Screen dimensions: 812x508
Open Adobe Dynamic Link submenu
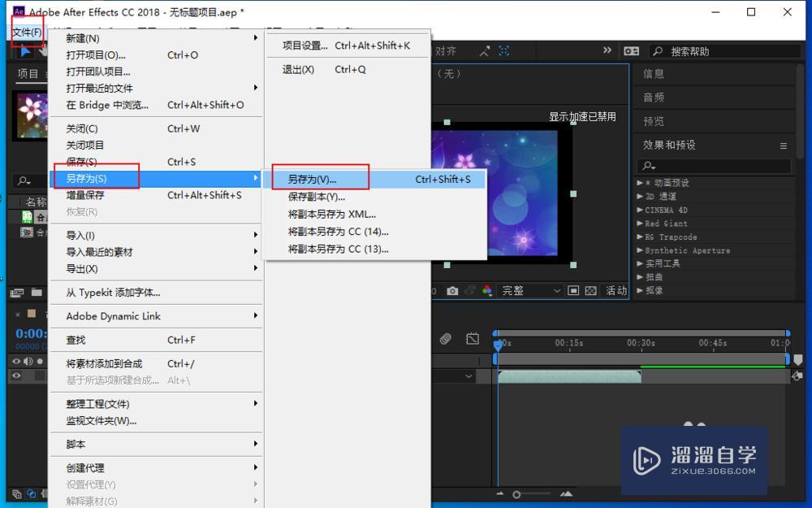pos(157,316)
